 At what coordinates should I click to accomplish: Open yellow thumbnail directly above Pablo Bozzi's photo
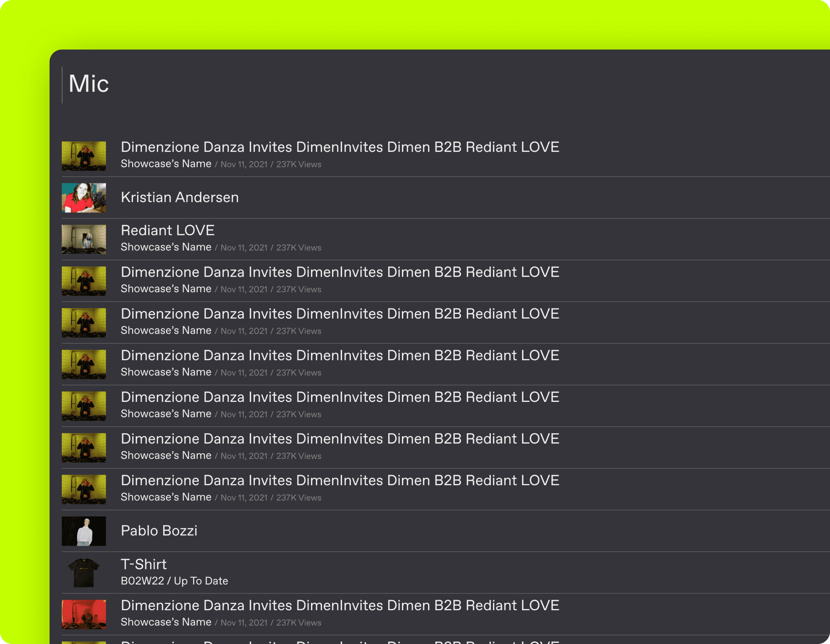pos(84,490)
